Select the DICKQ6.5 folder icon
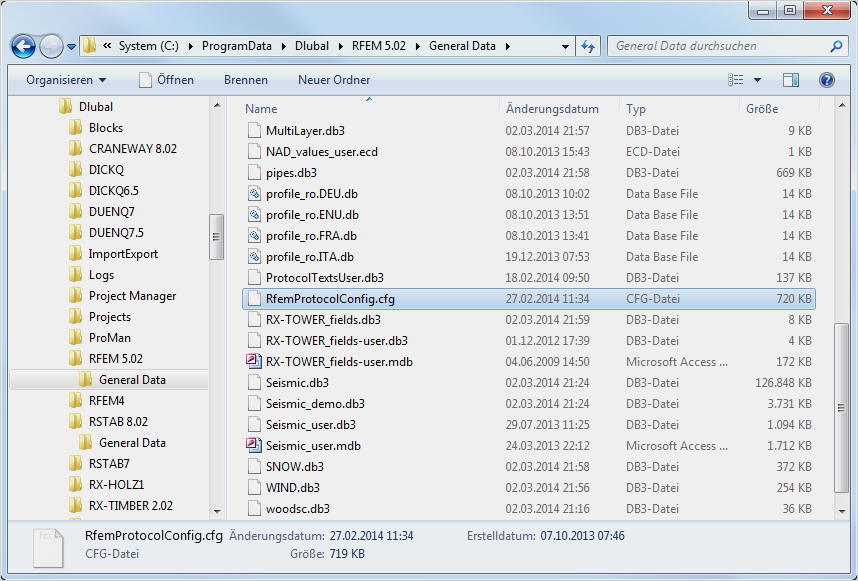Viewport: 858px width, 581px height. 75,190
